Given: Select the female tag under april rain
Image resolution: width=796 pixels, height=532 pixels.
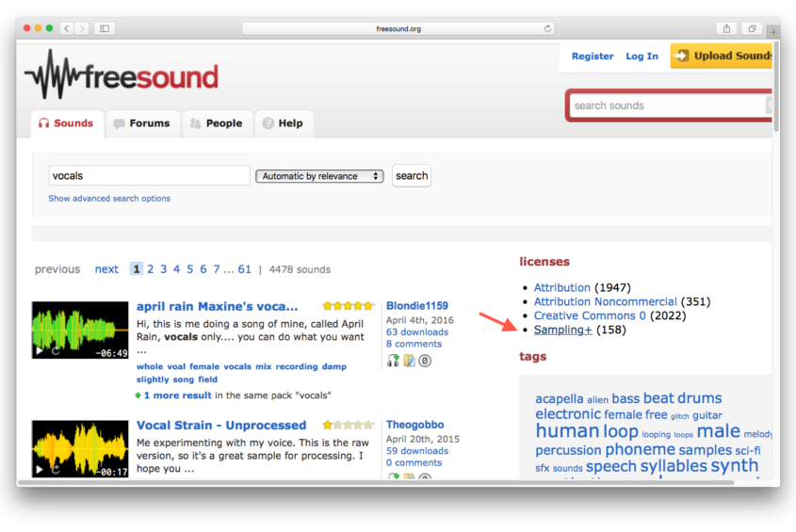Looking at the screenshot, I should 204,366.
